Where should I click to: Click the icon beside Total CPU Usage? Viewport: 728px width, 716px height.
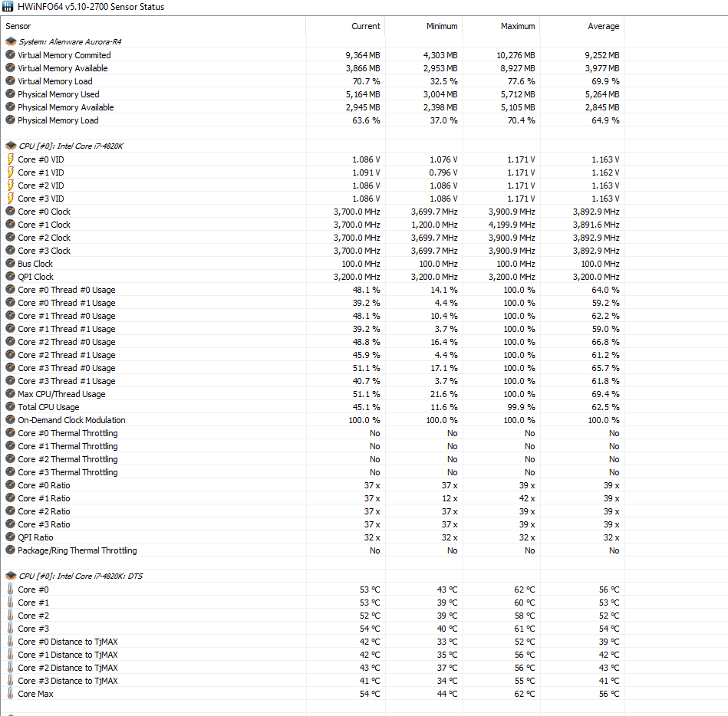pyautogui.click(x=10, y=407)
